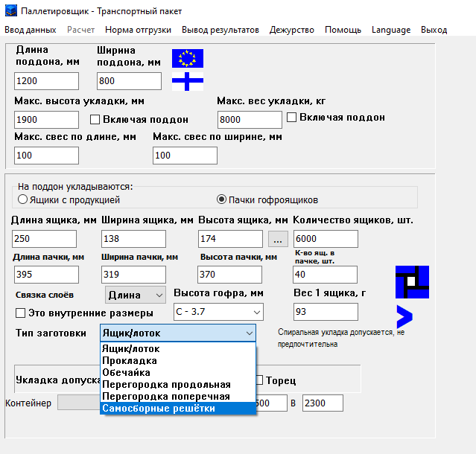Open the 'Дежурство' menu
This screenshot has height=454, width=476.
(x=292, y=30)
